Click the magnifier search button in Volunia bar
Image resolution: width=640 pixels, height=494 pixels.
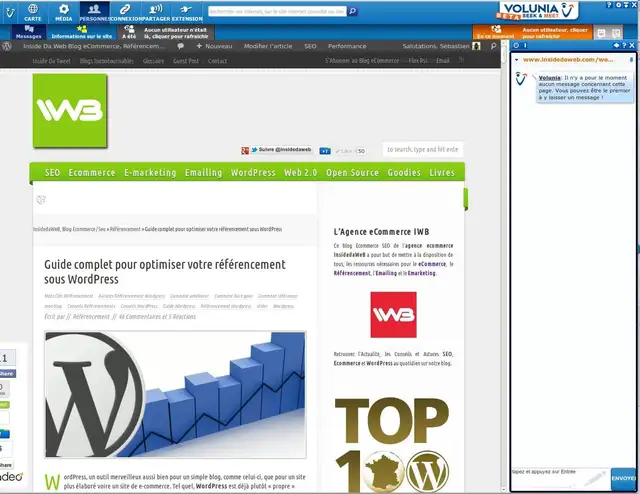pyautogui.click(x=353, y=11)
